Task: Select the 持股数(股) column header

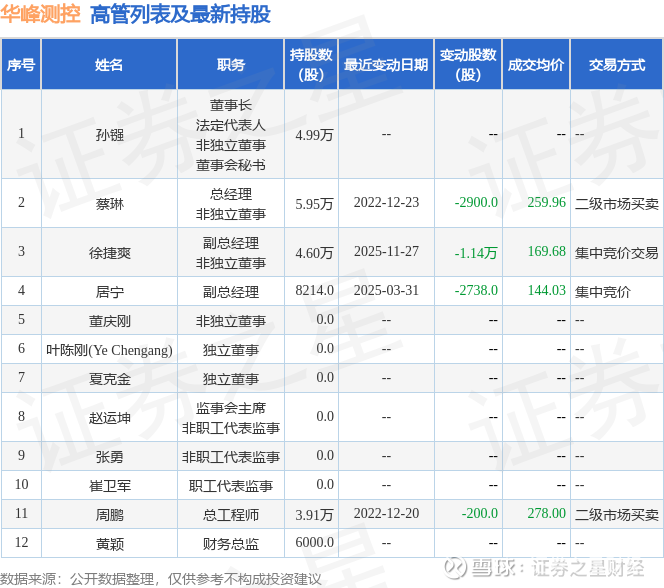Action: pyautogui.click(x=311, y=64)
